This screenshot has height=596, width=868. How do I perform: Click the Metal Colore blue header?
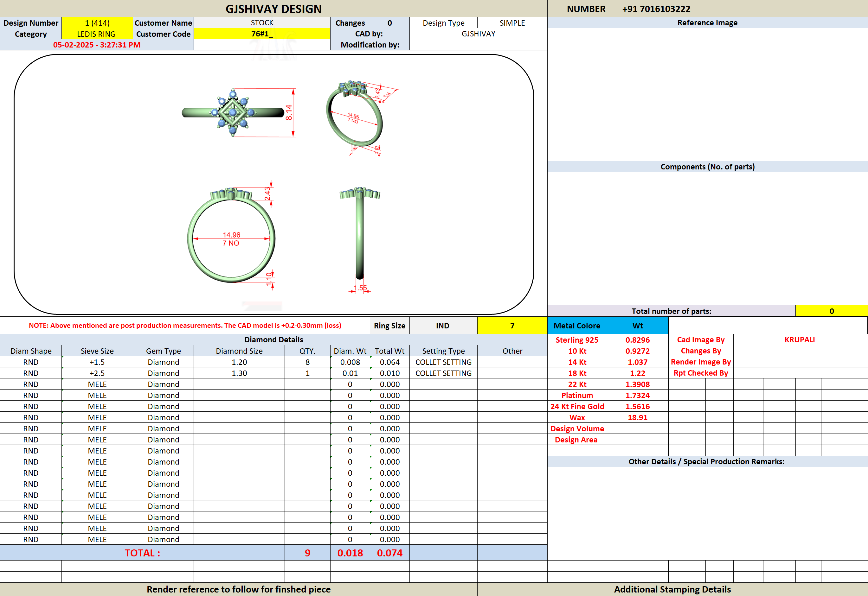(577, 326)
